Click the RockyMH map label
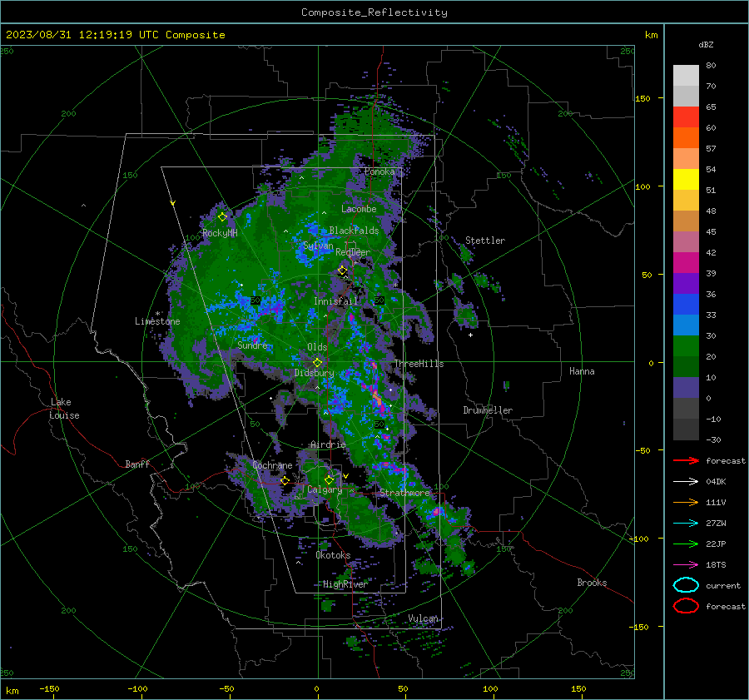This screenshot has width=749, height=700. (x=220, y=233)
